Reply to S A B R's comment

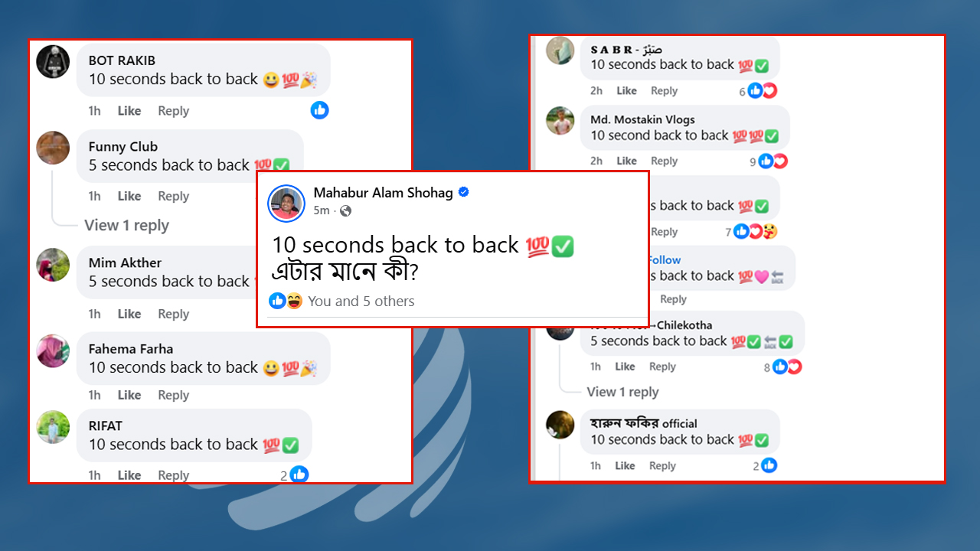[x=664, y=90]
